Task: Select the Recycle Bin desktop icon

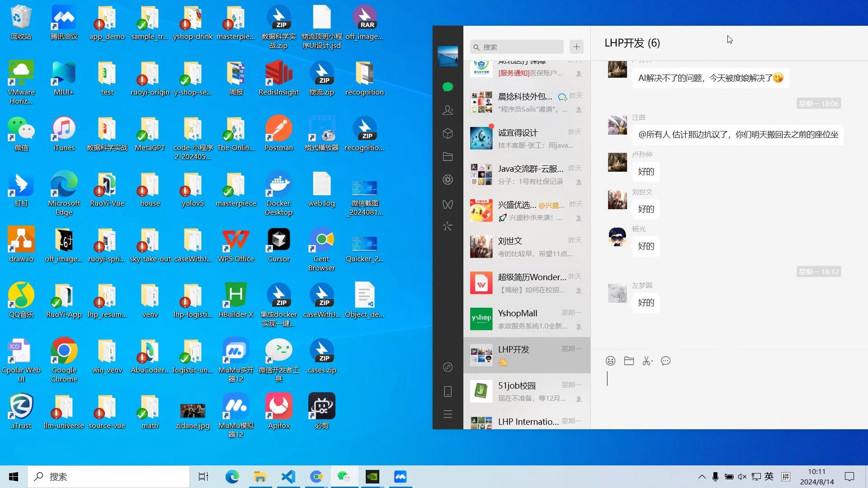Action: click(21, 23)
